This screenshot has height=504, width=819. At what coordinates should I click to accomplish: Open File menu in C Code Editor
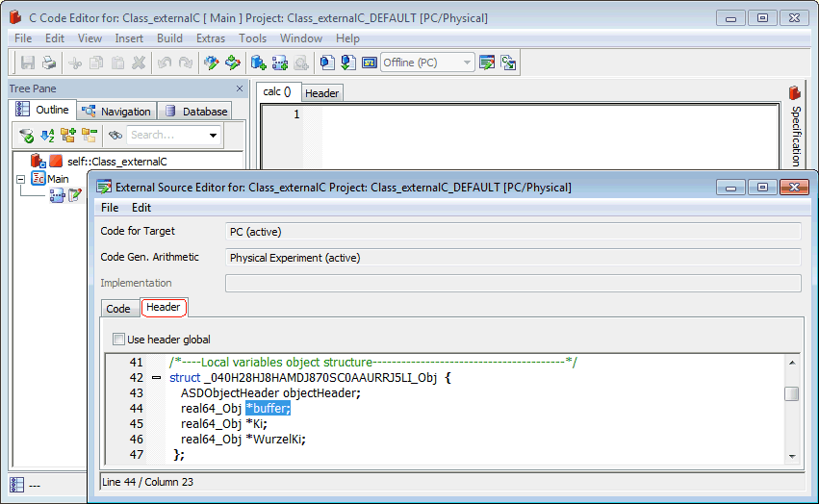[x=23, y=38]
